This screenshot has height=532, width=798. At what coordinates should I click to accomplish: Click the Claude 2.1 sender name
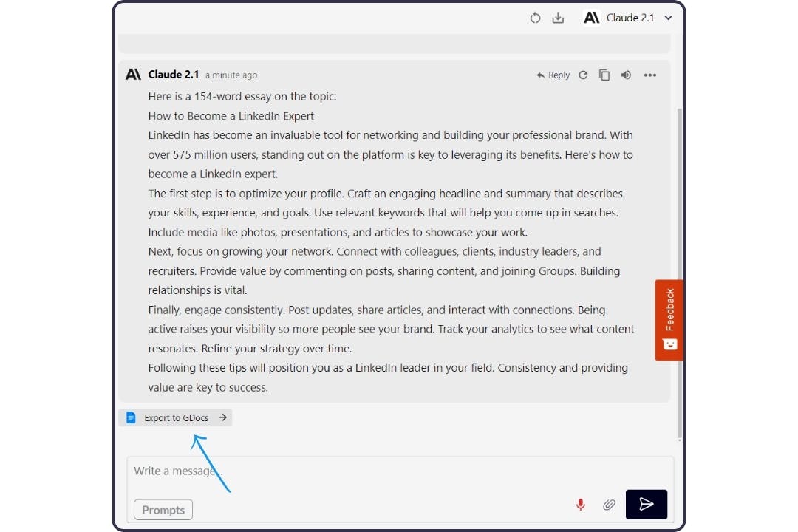pos(174,75)
